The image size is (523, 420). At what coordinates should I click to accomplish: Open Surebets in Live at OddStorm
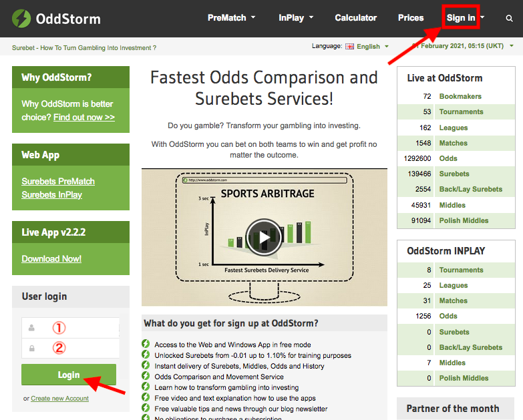tap(454, 174)
